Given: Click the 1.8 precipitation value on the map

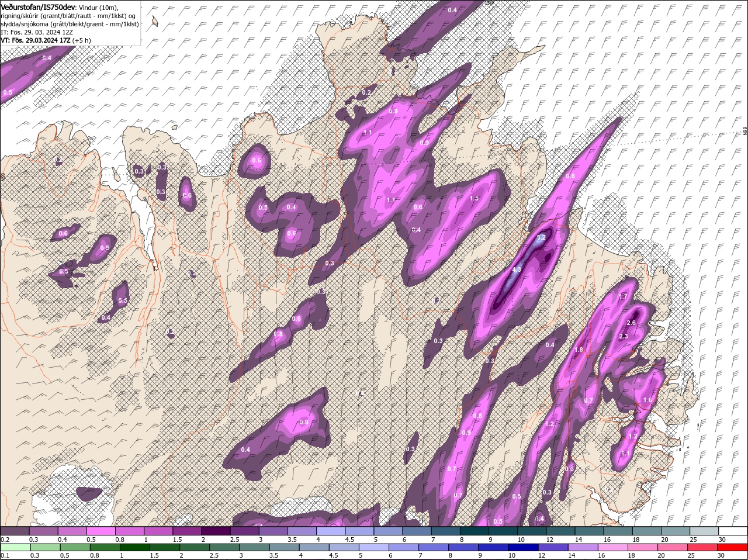Looking at the screenshot, I should [x=579, y=350].
